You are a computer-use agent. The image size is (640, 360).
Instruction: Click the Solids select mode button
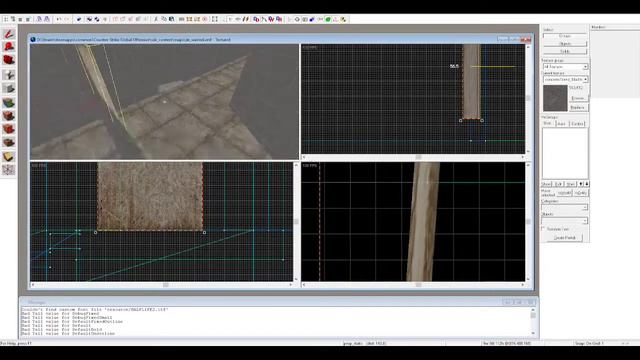tap(565, 51)
